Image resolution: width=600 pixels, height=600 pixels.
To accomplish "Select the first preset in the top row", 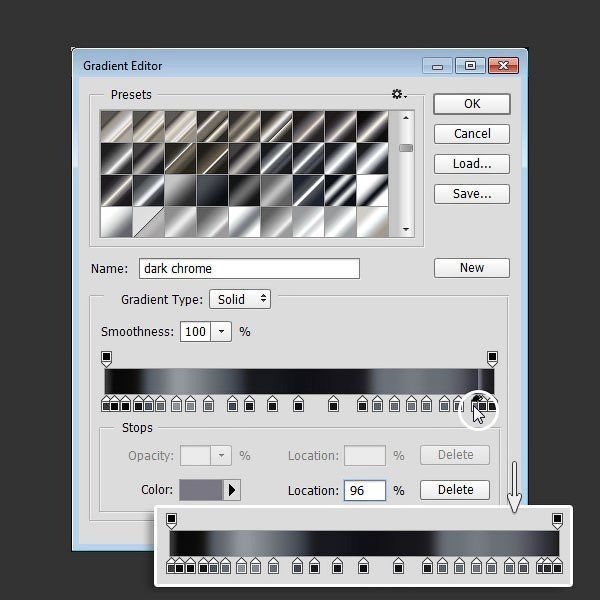I will 116,127.
